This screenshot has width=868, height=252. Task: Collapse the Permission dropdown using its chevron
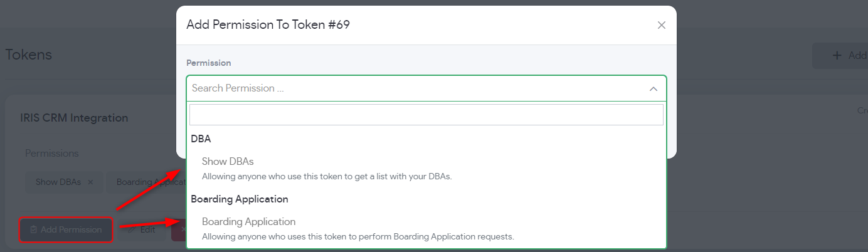click(653, 89)
